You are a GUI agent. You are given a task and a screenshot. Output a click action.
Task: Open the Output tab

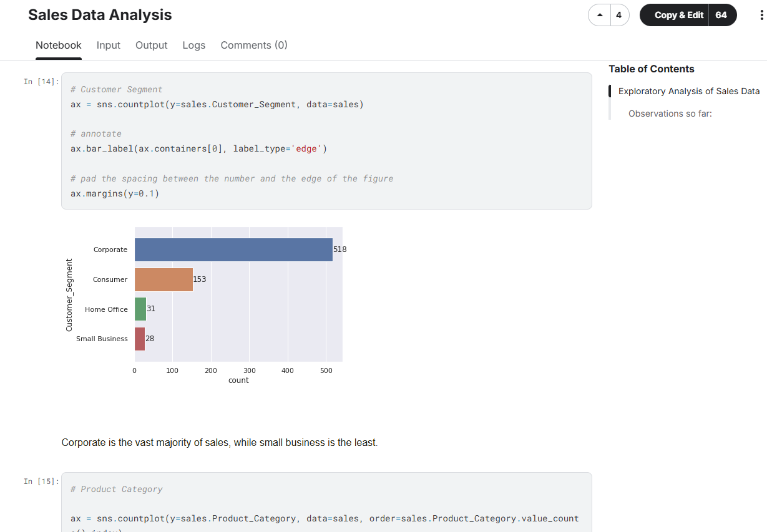[x=151, y=45]
